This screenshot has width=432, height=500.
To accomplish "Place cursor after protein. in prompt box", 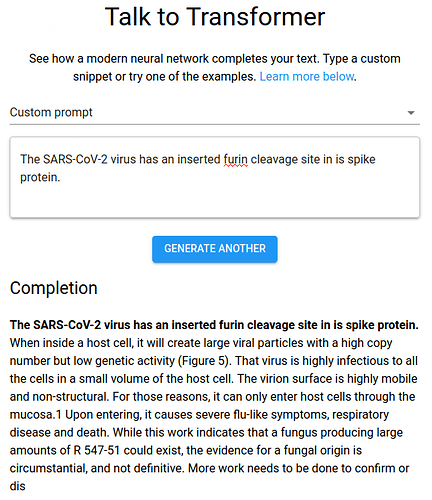I will 61,177.
